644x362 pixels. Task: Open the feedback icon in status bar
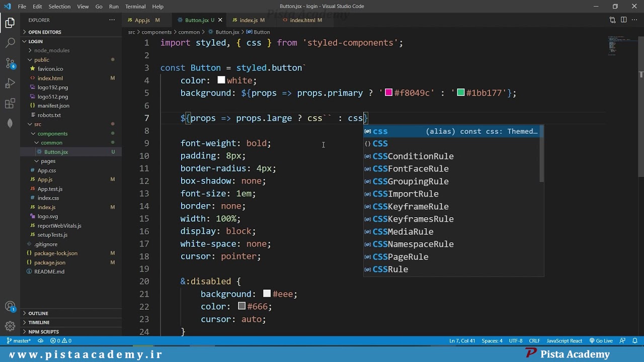coord(623,341)
